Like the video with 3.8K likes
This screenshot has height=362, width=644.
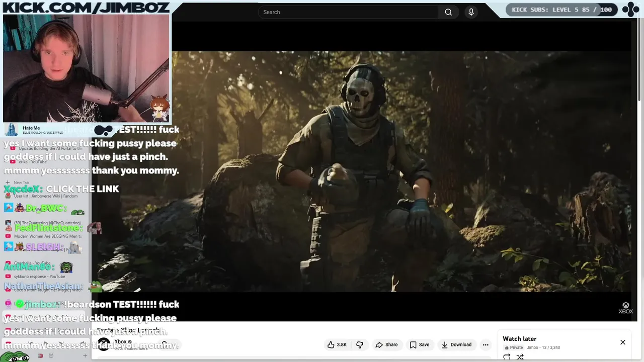click(337, 344)
